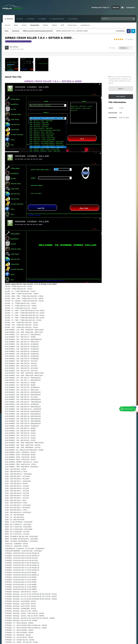
Task: Click Airbag Repair icon in first app screenshot
Action: coord(8,99)
